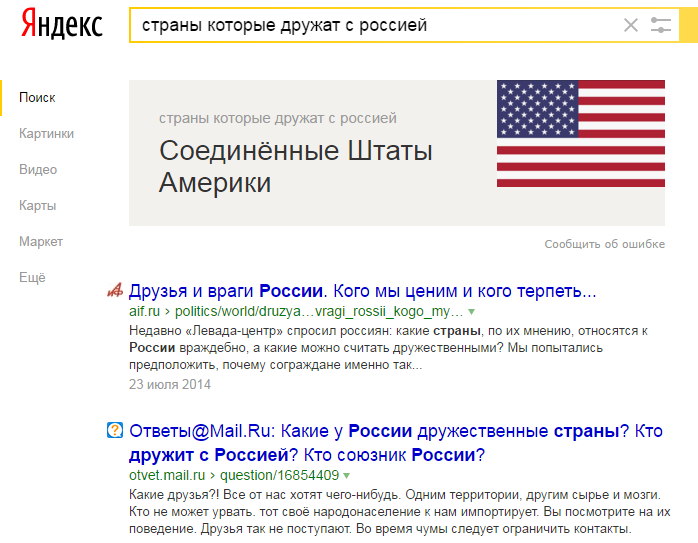Select the Поиск tab in sidebar
This screenshot has width=698, height=543.
[x=37, y=98]
